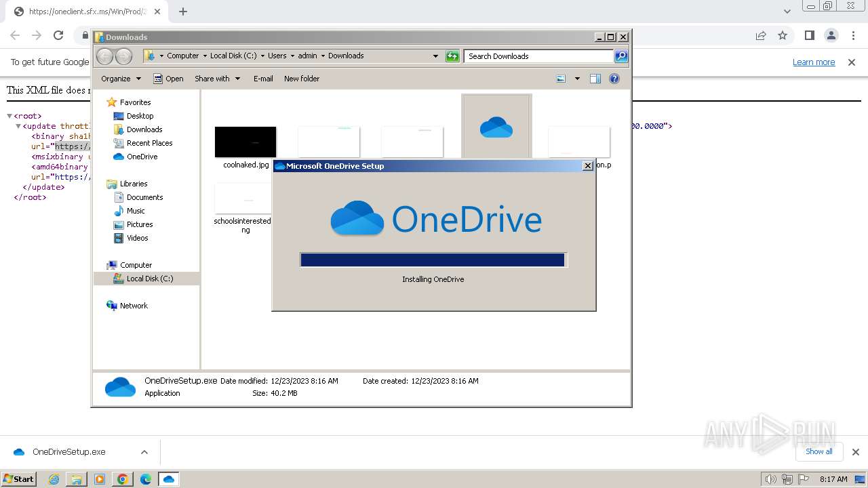This screenshot has height=488, width=868.
Task: Open Videos library
Action: pos(131,238)
